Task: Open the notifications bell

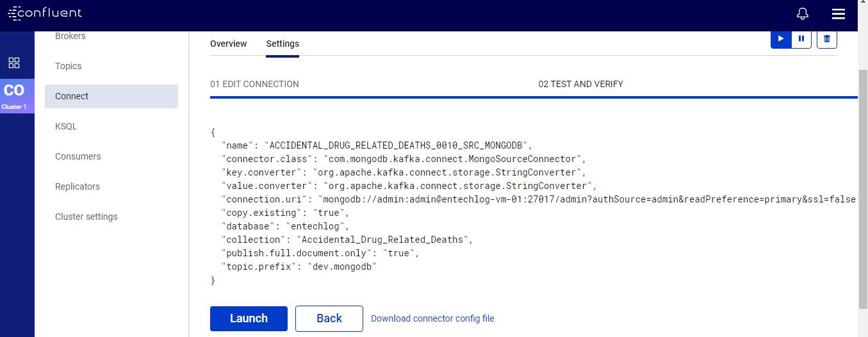Action: pos(803,14)
